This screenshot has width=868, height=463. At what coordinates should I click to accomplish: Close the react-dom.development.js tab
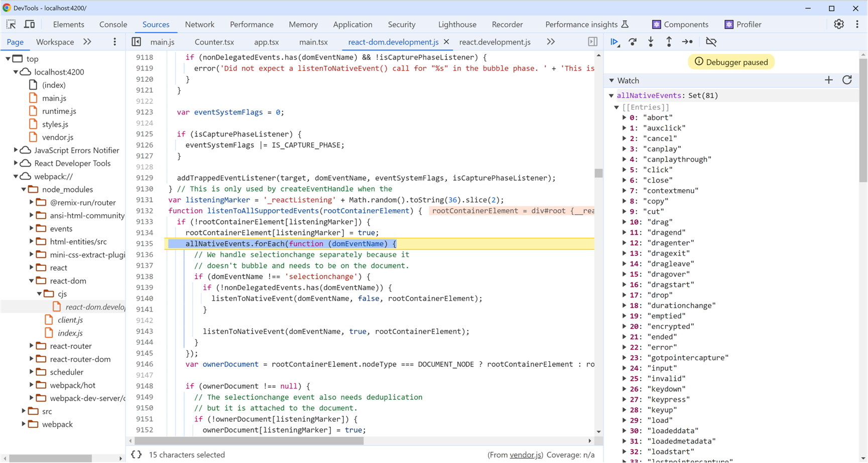[446, 42]
